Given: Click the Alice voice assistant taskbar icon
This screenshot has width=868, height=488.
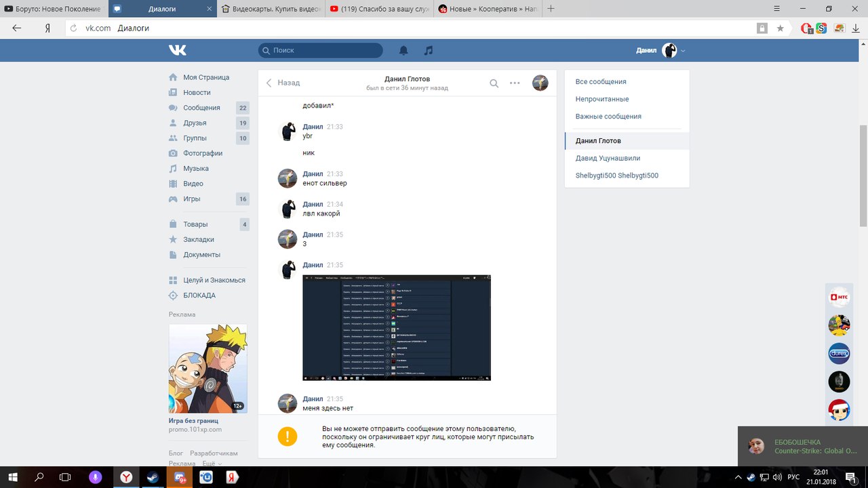Looking at the screenshot, I should [x=96, y=477].
